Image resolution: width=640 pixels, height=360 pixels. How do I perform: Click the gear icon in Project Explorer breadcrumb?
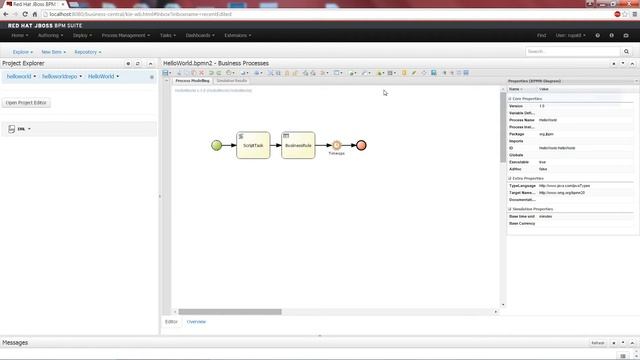click(x=152, y=77)
